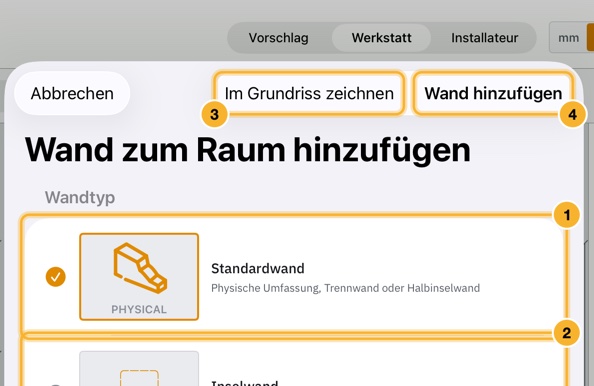Click Im Grundriss zeichnen button
The width and height of the screenshot is (594, 386).
click(x=309, y=94)
